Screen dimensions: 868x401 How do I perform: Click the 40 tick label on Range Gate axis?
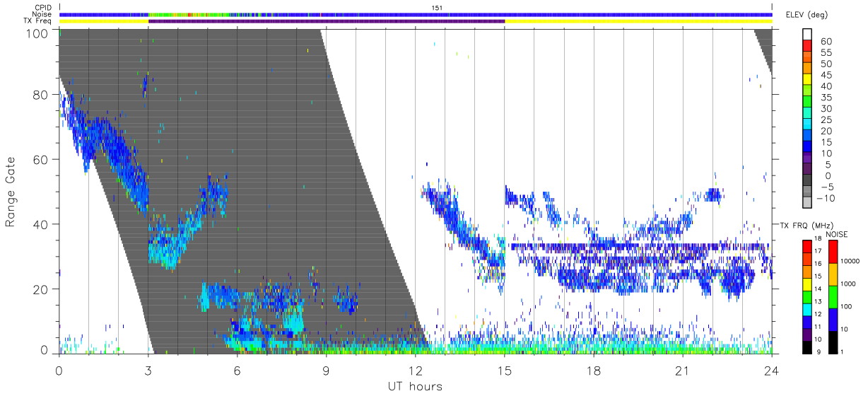pyautogui.click(x=41, y=225)
